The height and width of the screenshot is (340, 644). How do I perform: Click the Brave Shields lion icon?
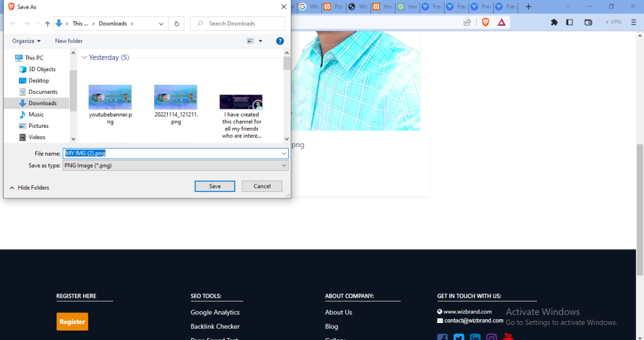(486, 23)
